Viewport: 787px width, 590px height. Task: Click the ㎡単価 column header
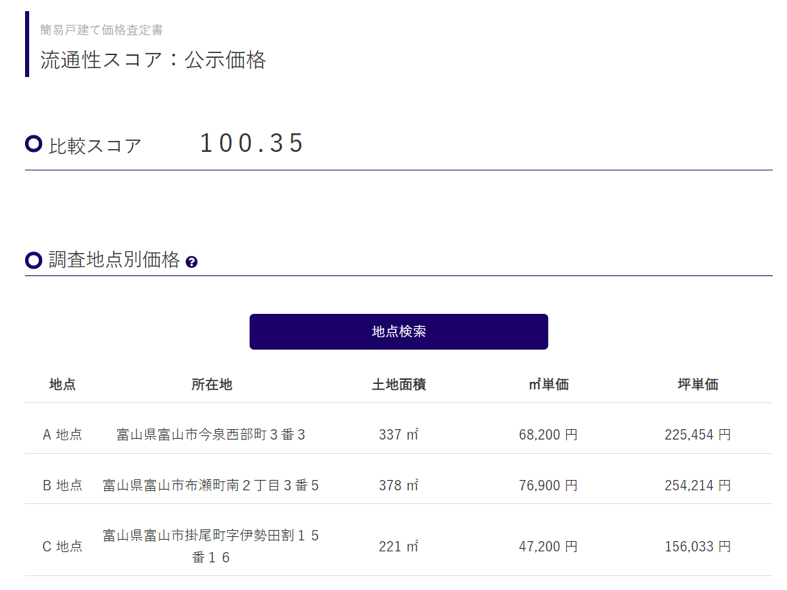(548, 384)
